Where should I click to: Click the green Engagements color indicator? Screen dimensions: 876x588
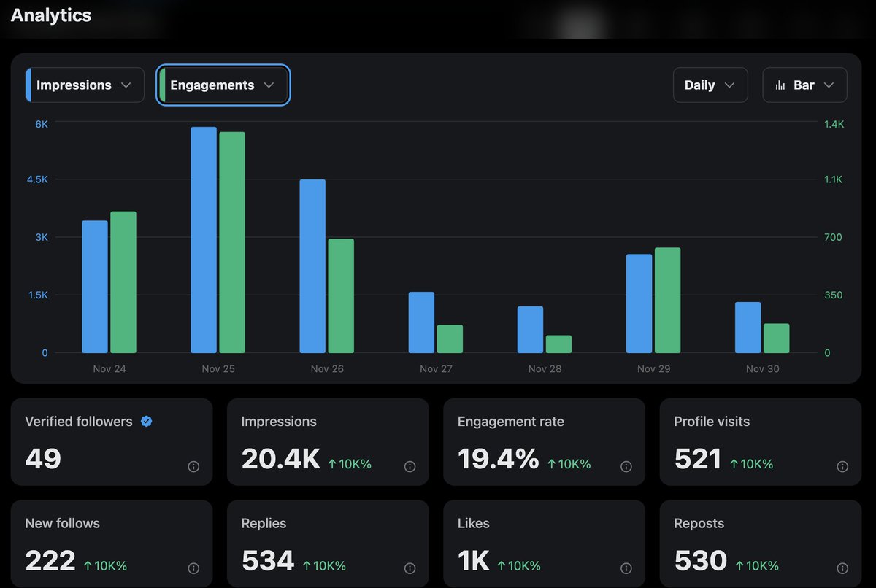pyautogui.click(x=162, y=85)
